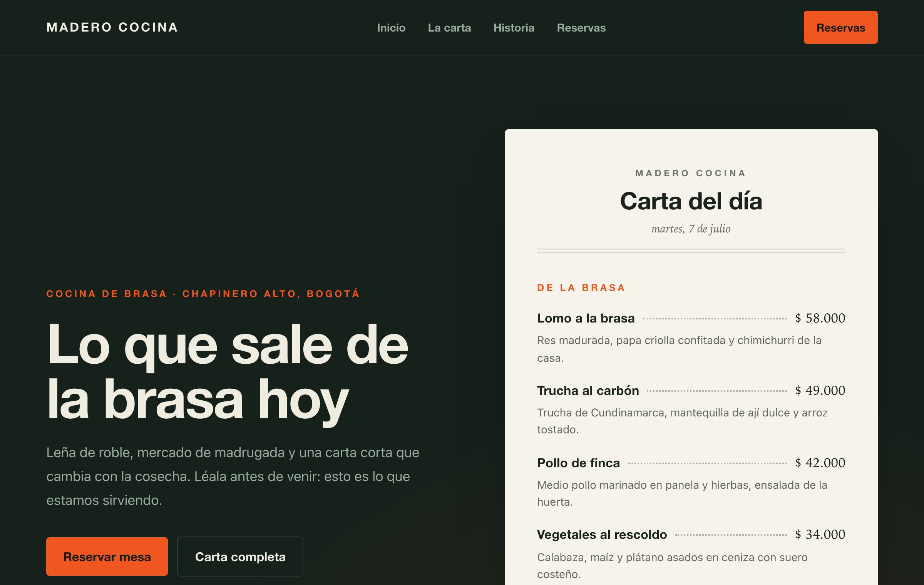
Task: Choose the Pollo de finca dish
Action: 578,463
